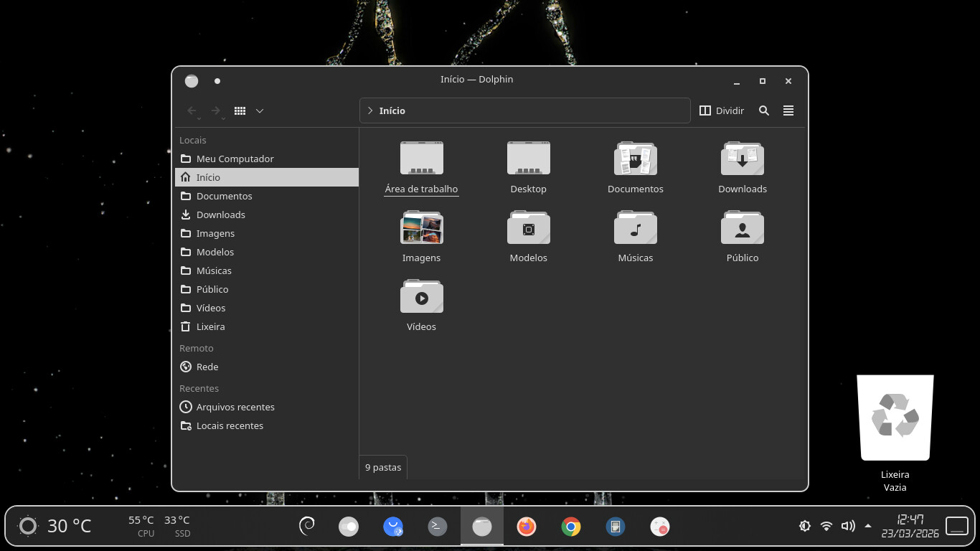This screenshot has width=980, height=551.
Task: Launch Firefox from the taskbar
Action: [527, 527]
